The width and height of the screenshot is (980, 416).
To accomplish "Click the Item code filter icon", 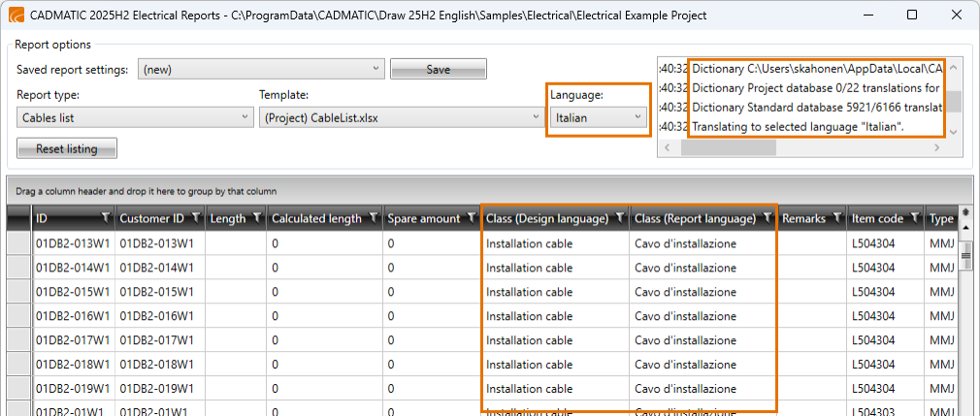I will pyautogui.click(x=913, y=218).
